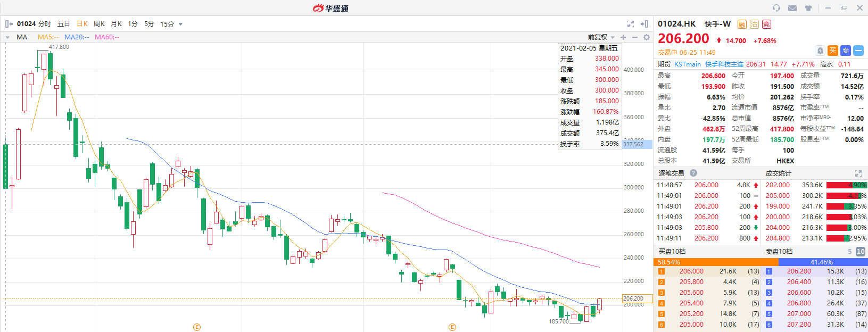Click the skin theme shirt icon
Image resolution: width=868 pixels, height=332 pixels.
coord(808,8)
